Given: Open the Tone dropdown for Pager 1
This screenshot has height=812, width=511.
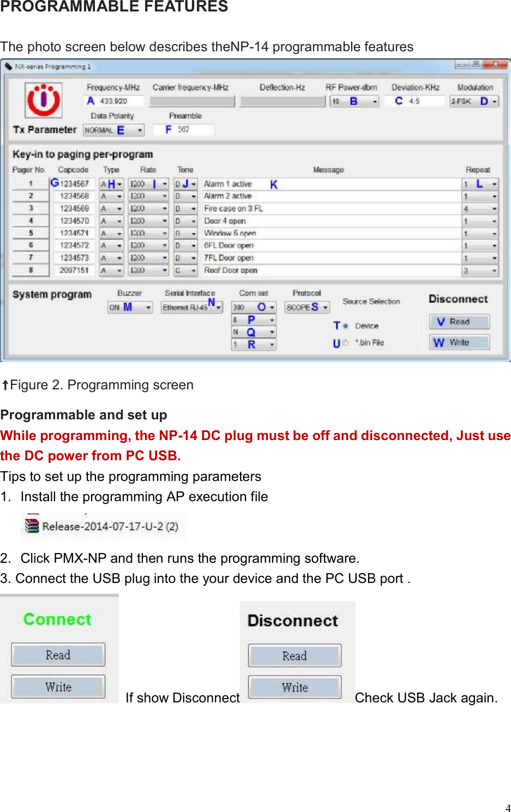Looking at the screenshot, I should click(x=194, y=183).
